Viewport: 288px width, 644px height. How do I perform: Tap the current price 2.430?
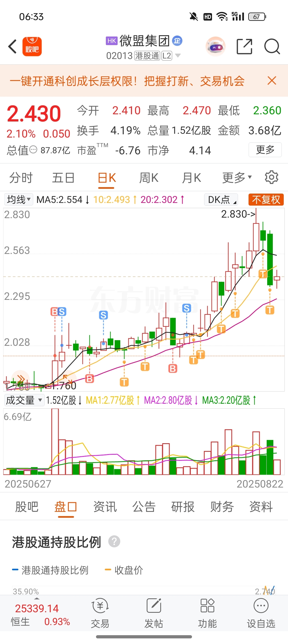(34, 113)
